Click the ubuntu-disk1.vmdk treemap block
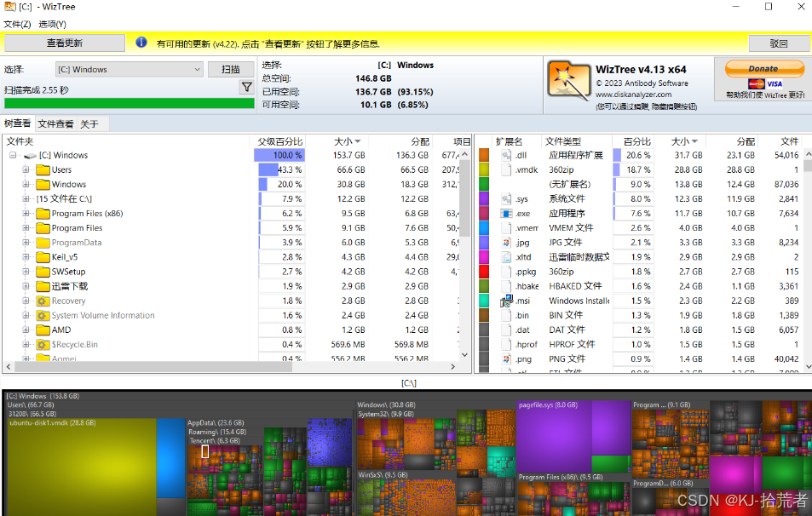This screenshot has height=516, width=812. coord(82,468)
